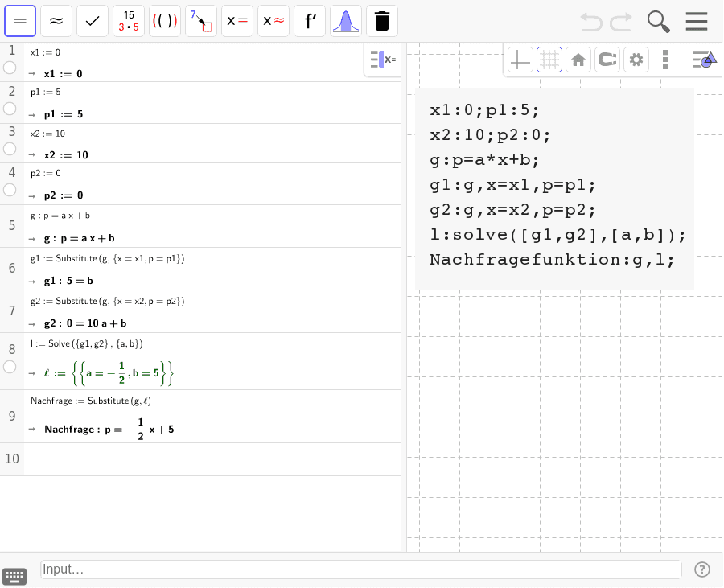Select row header number 5
This screenshot has width=724, height=588.
[12, 226]
